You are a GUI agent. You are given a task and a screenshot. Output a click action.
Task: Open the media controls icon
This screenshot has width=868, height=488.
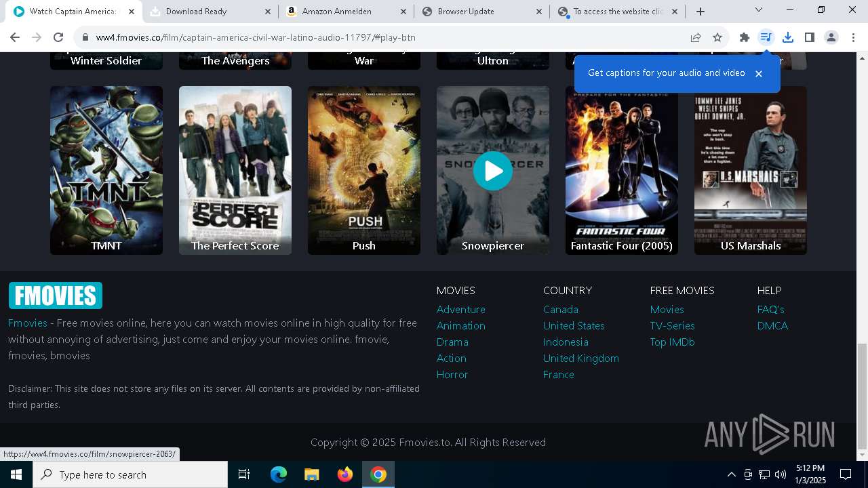pyautogui.click(x=766, y=37)
